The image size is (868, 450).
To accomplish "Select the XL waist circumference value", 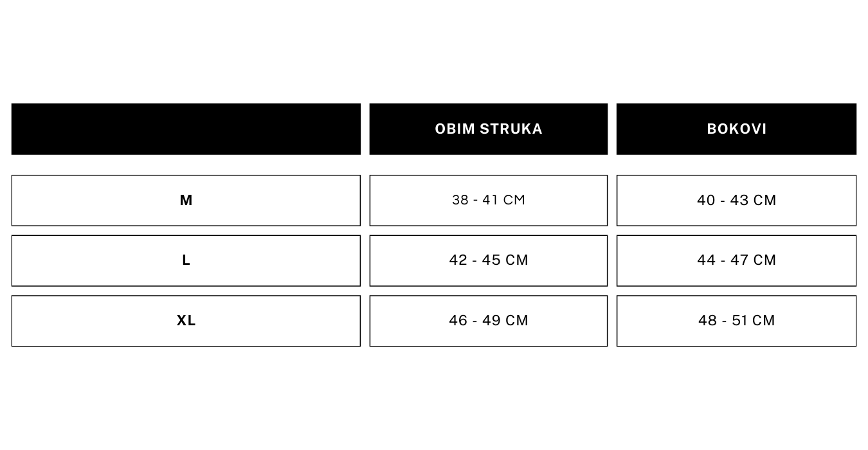I will coord(489,321).
